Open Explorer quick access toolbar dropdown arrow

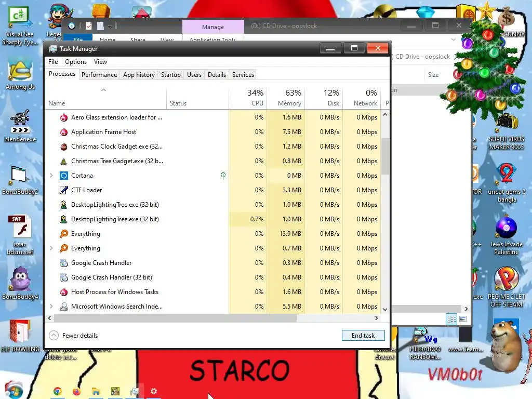point(110,26)
